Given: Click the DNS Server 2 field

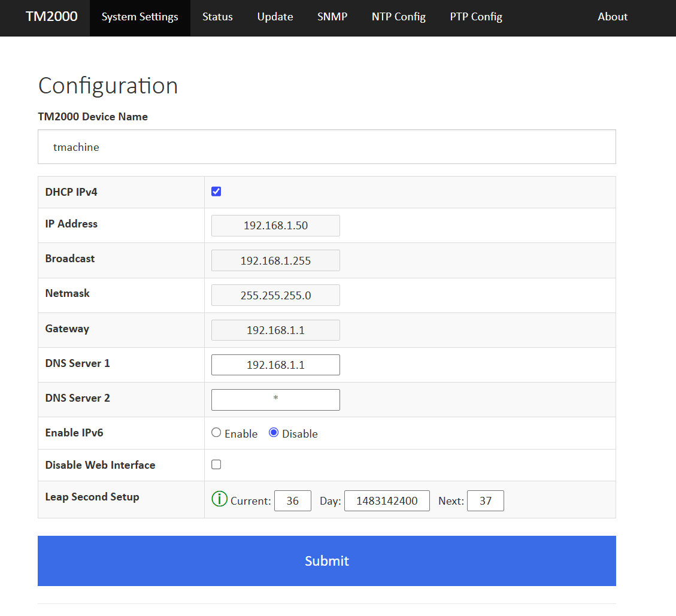Looking at the screenshot, I should [275, 400].
